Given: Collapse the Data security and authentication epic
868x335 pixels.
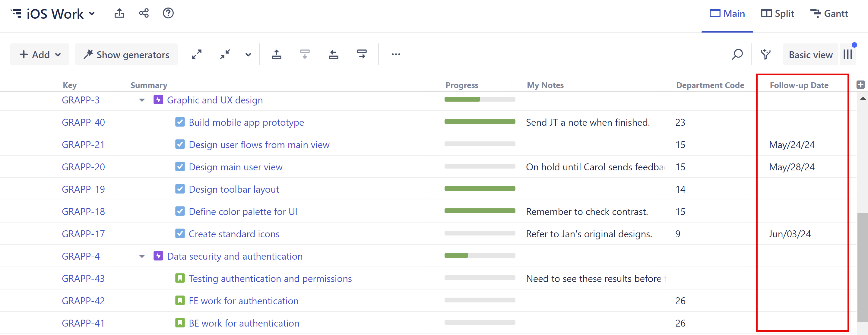Looking at the screenshot, I should click(142, 256).
